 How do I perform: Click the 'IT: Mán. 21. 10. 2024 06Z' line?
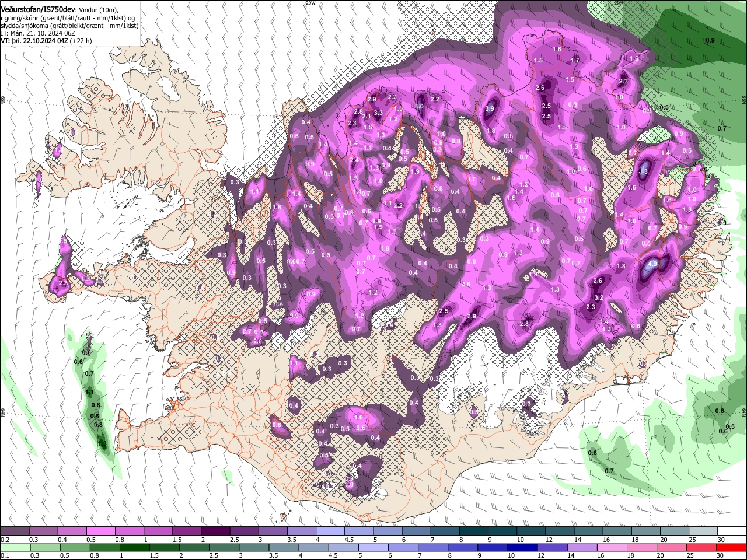pos(37,34)
